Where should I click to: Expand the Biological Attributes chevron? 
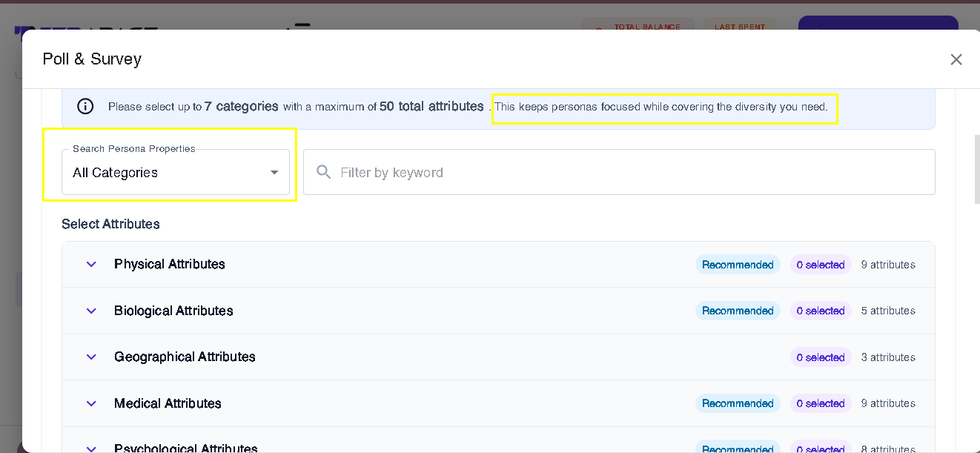tap(91, 311)
